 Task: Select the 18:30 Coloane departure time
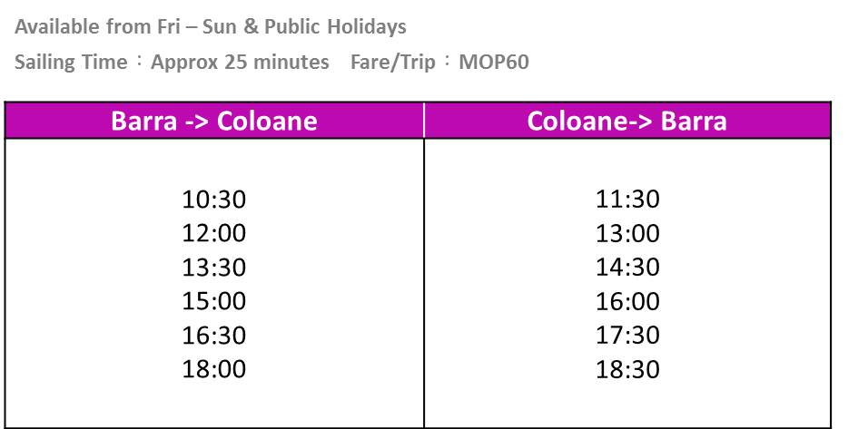[627, 369]
